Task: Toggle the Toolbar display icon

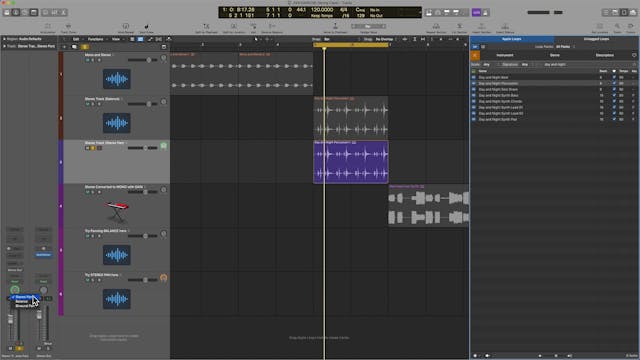Action: [34, 13]
